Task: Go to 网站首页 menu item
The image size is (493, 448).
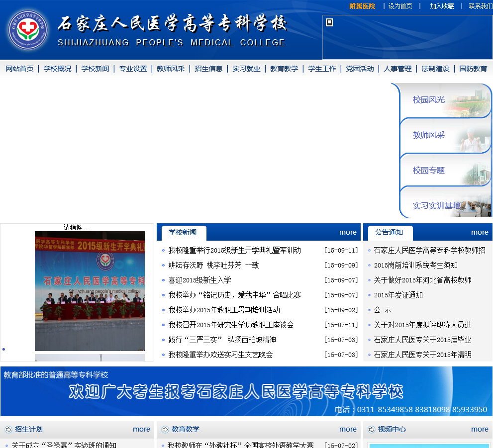Action: [x=19, y=69]
